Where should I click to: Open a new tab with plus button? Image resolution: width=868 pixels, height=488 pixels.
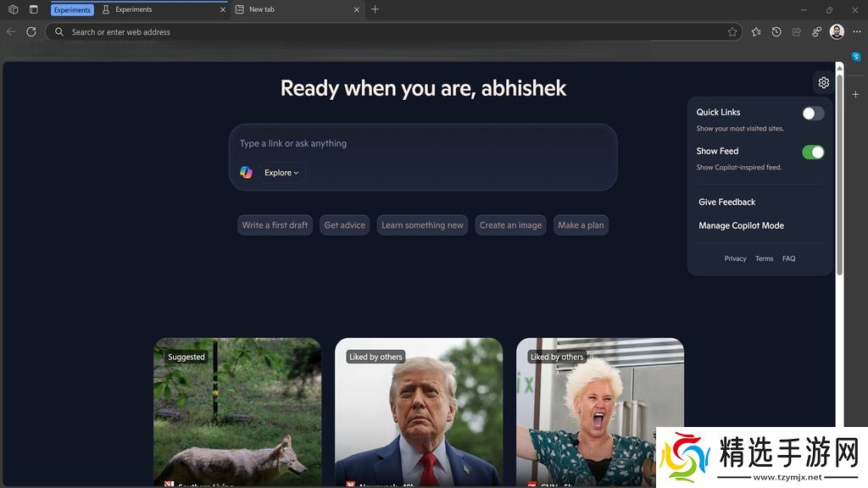pyautogui.click(x=375, y=9)
